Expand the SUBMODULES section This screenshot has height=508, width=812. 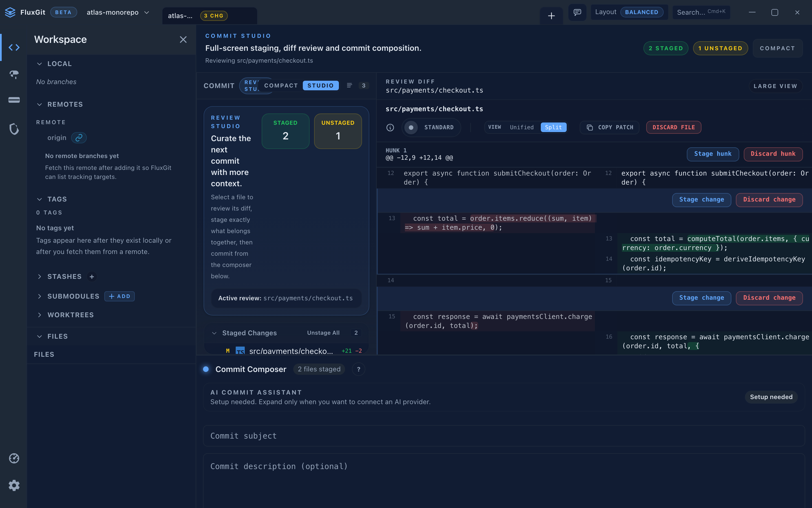point(39,296)
